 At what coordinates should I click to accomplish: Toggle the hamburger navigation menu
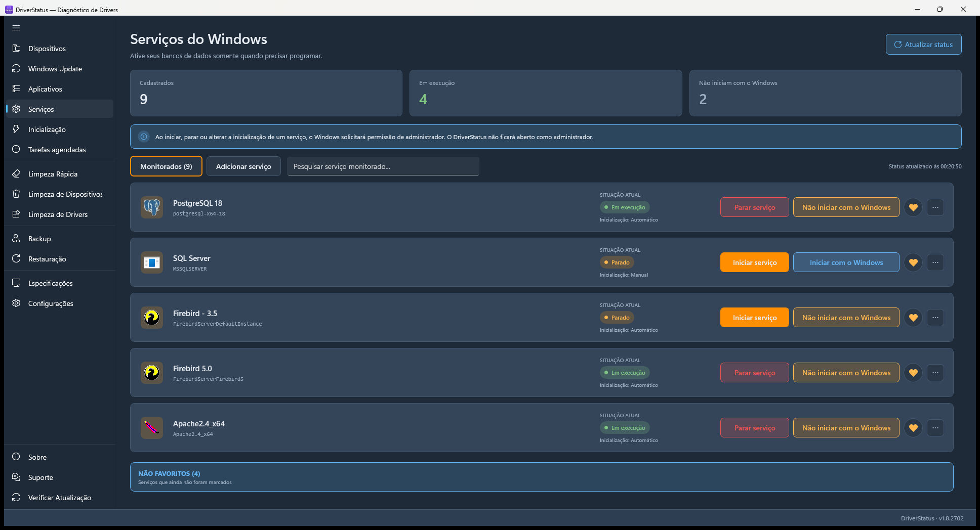(16, 28)
